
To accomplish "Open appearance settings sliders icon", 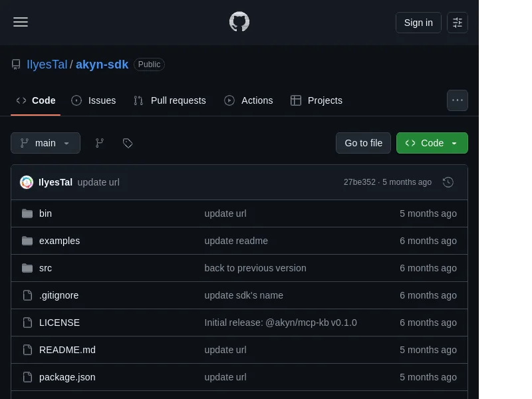I will 458,23.
